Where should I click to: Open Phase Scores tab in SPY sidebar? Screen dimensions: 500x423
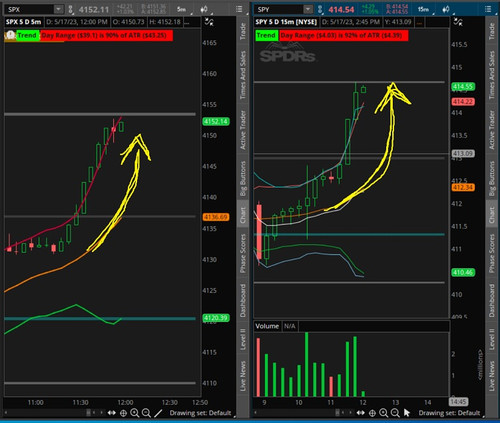[492, 253]
